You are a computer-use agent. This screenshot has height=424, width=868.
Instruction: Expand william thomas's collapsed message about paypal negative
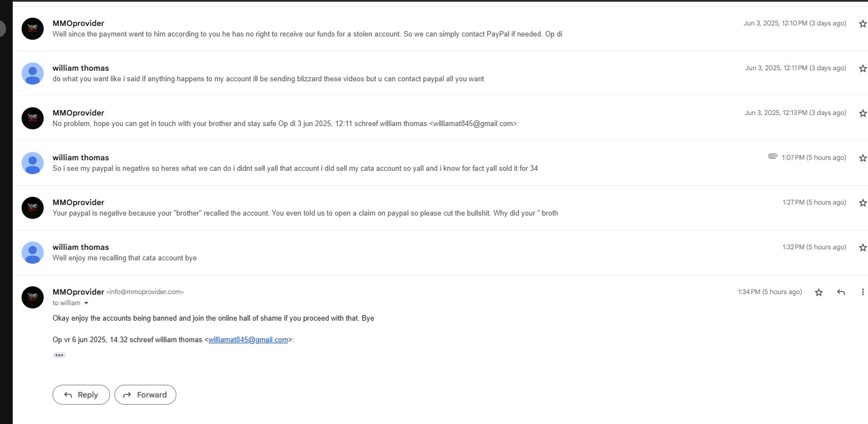click(x=295, y=169)
